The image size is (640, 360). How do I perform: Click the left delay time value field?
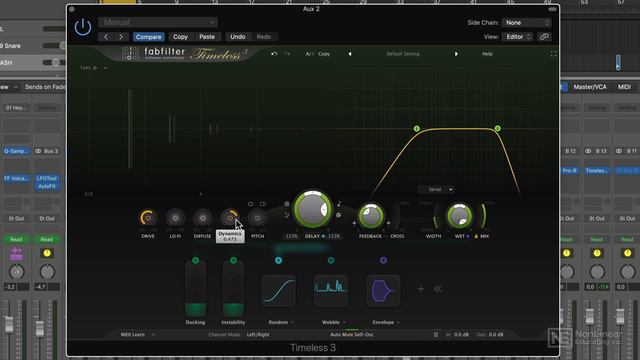pos(291,236)
